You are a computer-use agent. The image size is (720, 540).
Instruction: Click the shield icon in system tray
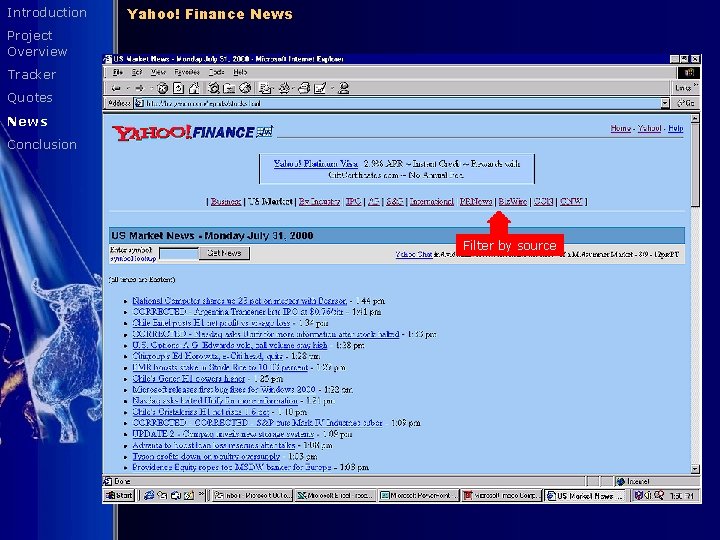639,495
